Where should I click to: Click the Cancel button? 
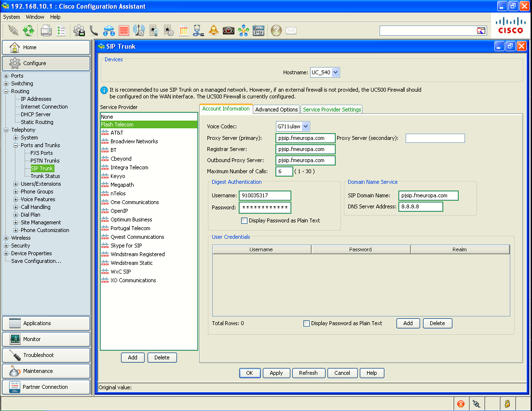(x=342, y=373)
